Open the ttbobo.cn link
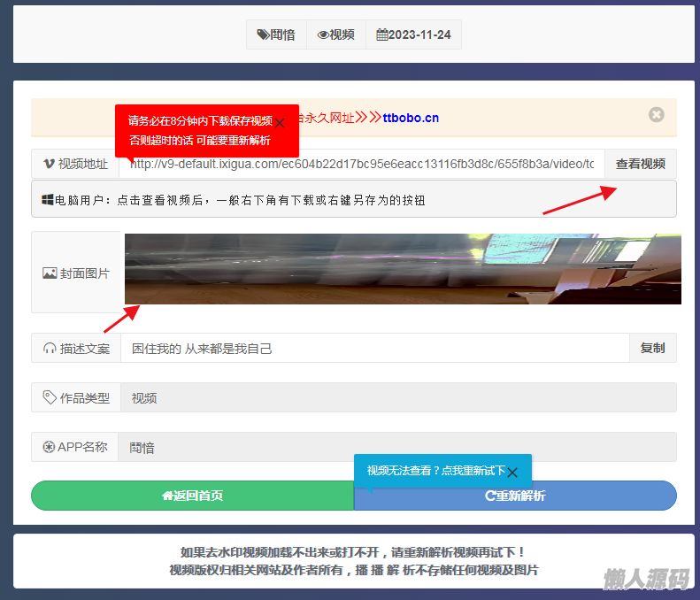 point(411,118)
